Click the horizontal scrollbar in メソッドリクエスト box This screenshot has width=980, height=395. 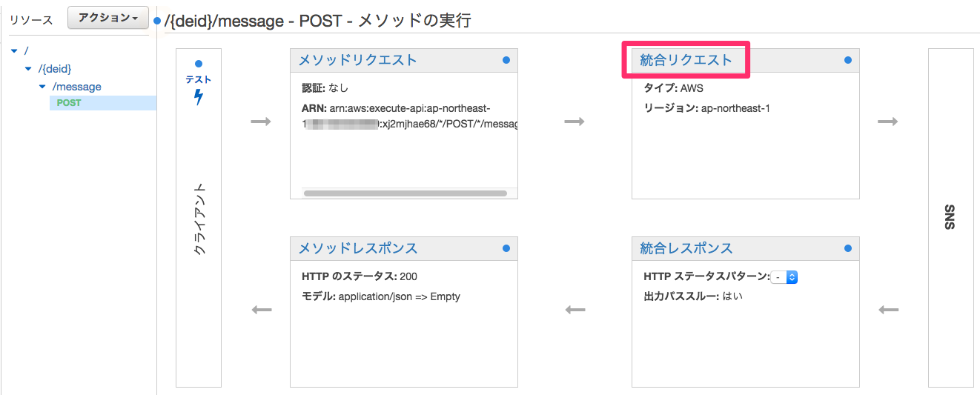[405, 193]
